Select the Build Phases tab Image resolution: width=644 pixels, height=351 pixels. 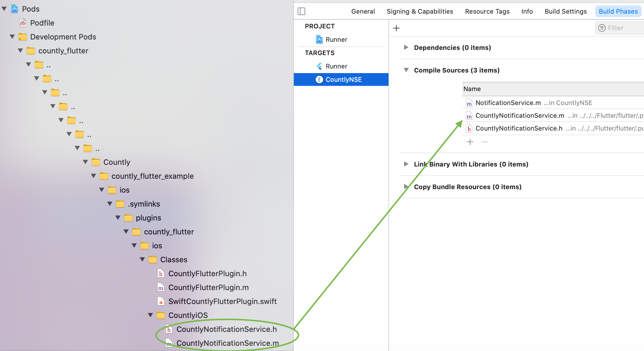click(618, 11)
